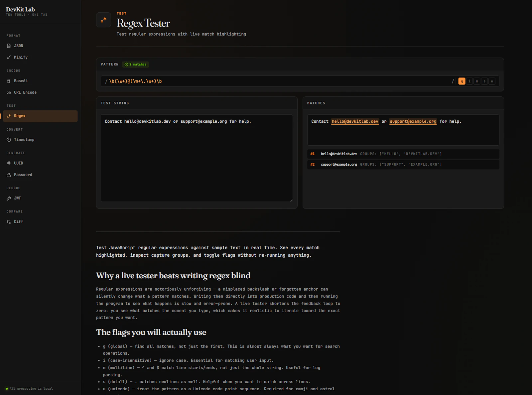This screenshot has width=532, height=395.
Task: Switch to the Base64 tool
Action: point(40,81)
